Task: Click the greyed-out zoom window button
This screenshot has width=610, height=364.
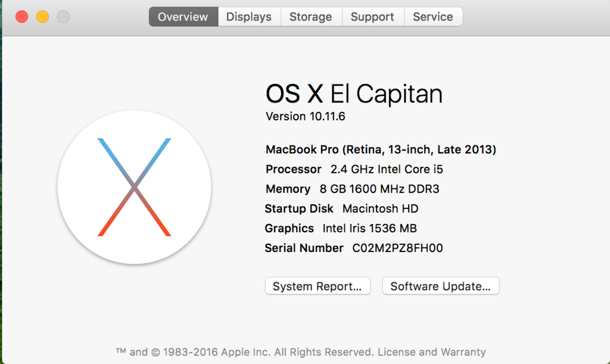Action: [63, 17]
